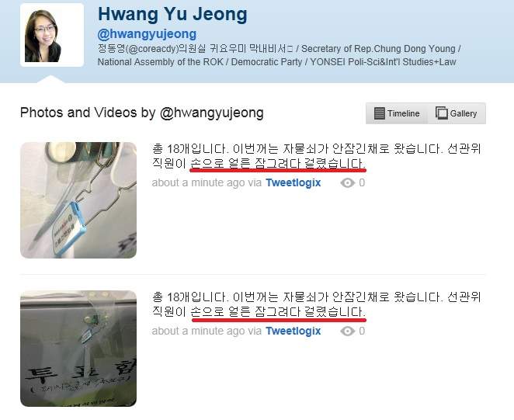Viewport: 514px width, 420px height.
Task: Open the ballot box photo thumbnail
Action: tap(78, 349)
